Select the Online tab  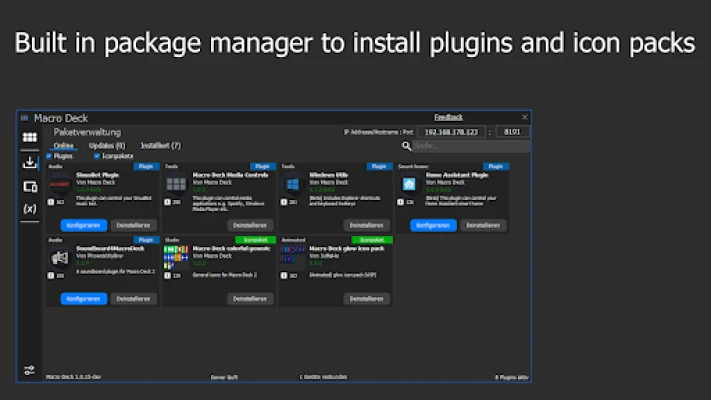point(63,146)
